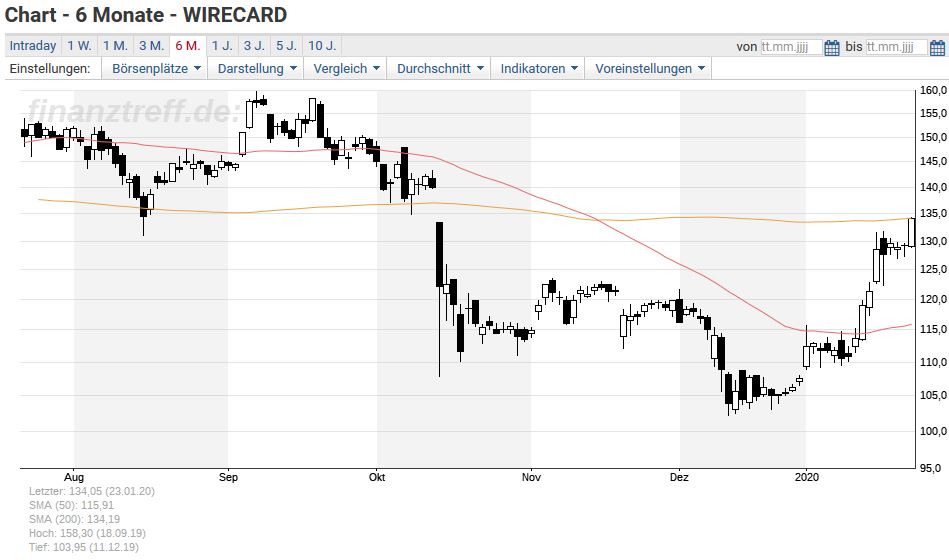Show the 5 J. chart range
Viewport: 949px width, 560px height.
click(x=286, y=46)
